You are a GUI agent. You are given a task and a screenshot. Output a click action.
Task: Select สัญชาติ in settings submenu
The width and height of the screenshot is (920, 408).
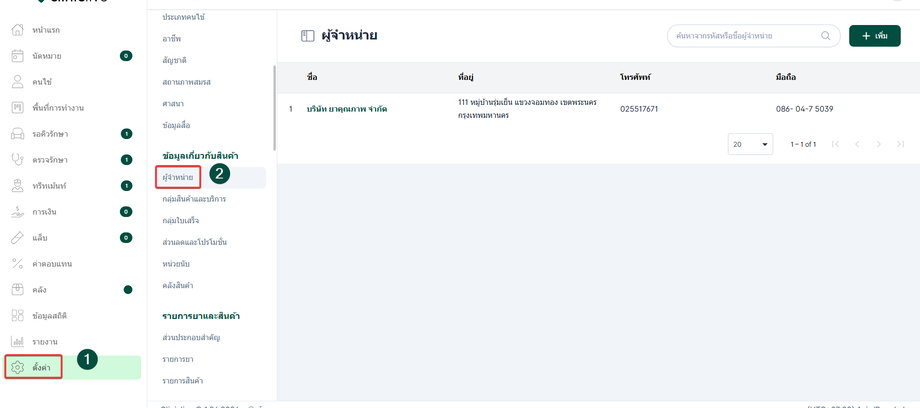tap(174, 60)
